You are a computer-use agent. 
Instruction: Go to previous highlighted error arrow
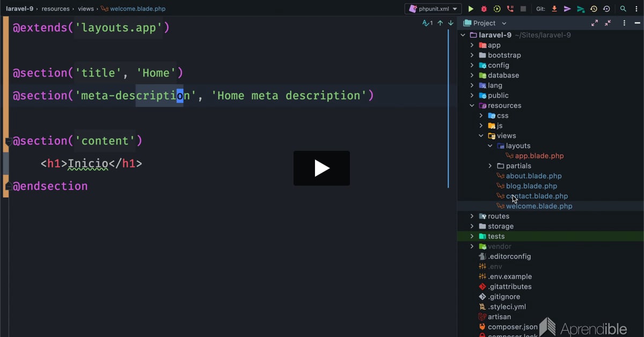coord(440,23)
